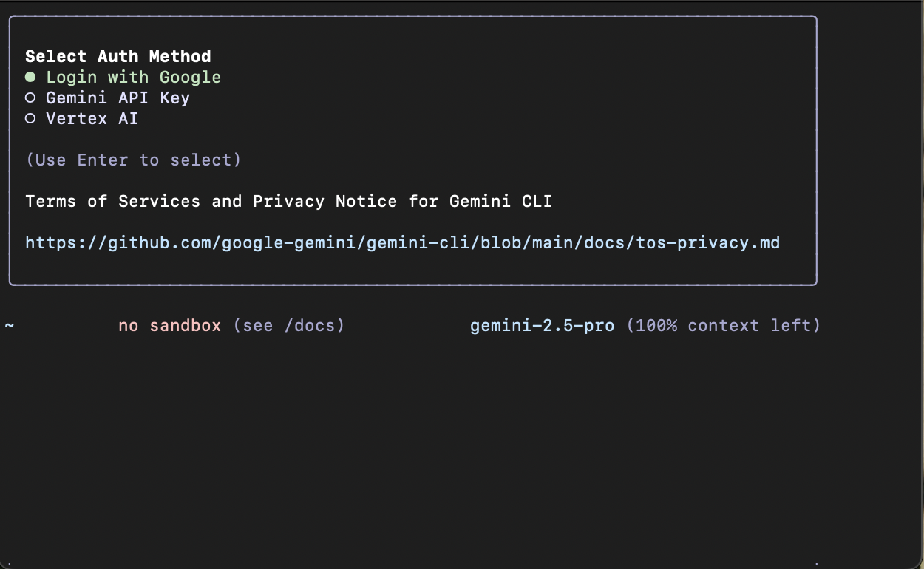Select the "Login with Google" radio button
Screen dimensions: 924x569
click(x=132, y=77)
